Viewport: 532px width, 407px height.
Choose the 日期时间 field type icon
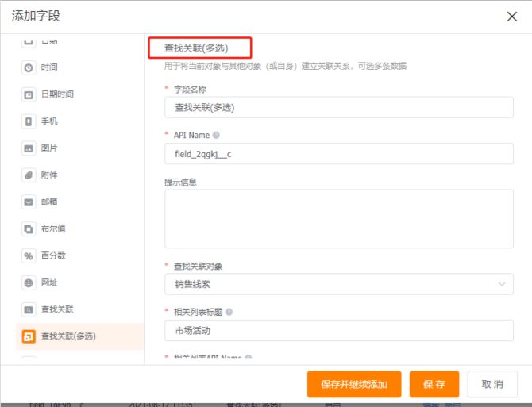click(29, 94)
